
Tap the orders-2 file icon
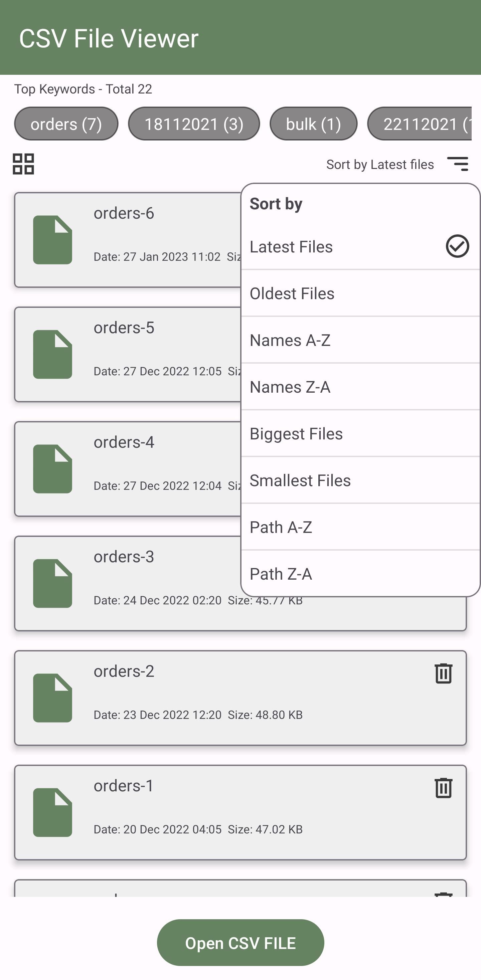point(52,698)
